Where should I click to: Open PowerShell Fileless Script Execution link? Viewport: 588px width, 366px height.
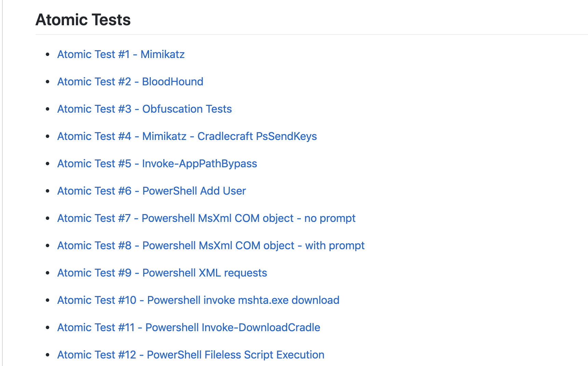click(x=191, y=355)
